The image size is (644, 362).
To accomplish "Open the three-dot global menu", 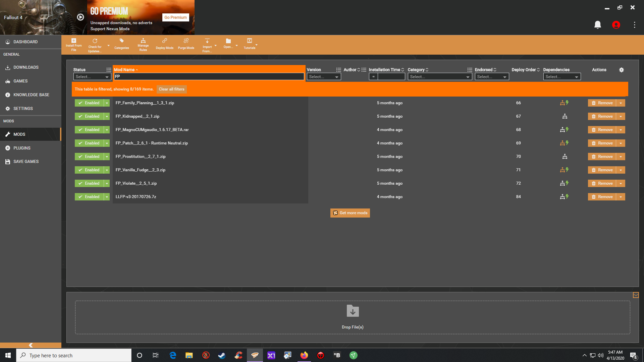I will click(x=635, y=25).
